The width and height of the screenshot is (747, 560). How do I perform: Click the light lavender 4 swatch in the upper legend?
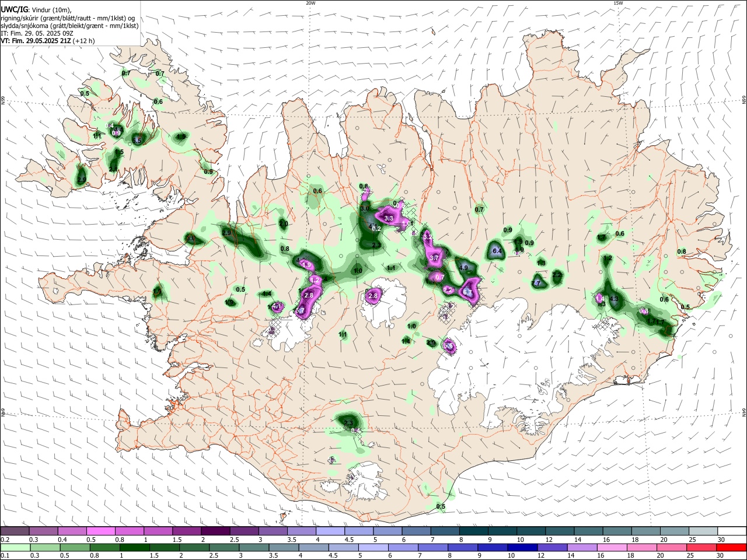click(329, 531)
